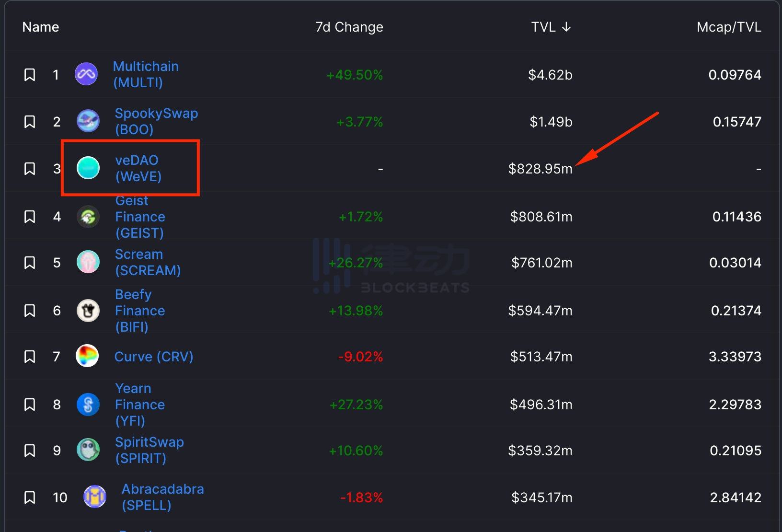Click the Name column header
Screen dimensions: 782x532
click(x=41, y=27)
